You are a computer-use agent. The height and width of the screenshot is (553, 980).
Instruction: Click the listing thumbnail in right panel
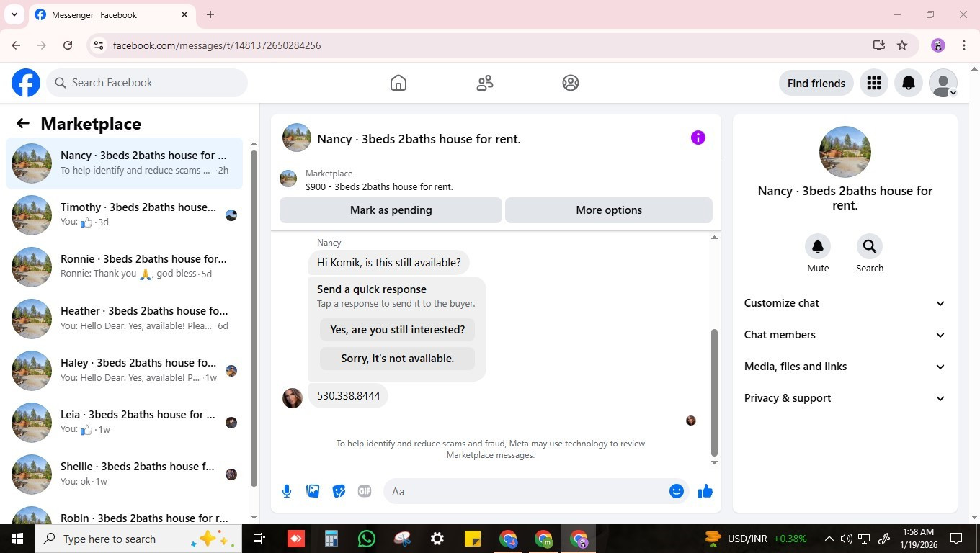pos(845,152)
